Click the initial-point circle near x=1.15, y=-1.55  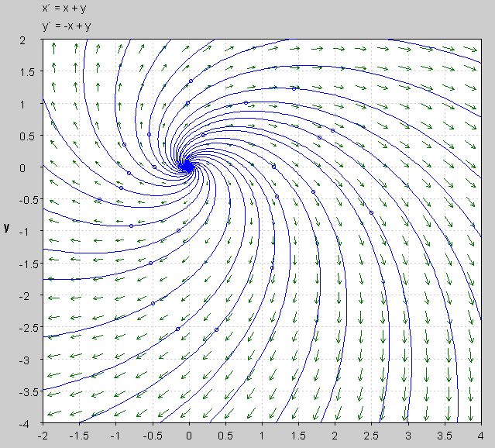272,268
